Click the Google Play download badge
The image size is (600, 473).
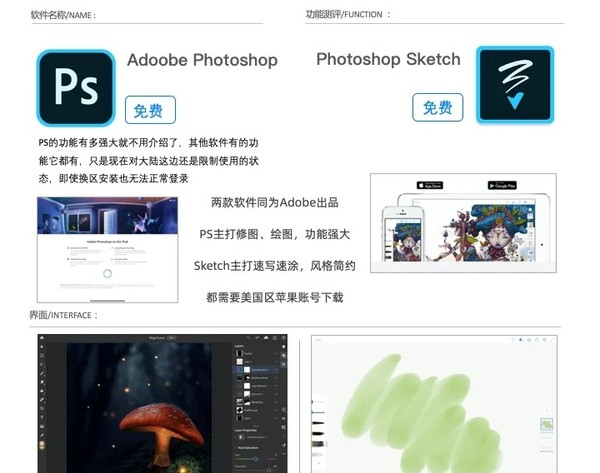(x=502, y=185)
